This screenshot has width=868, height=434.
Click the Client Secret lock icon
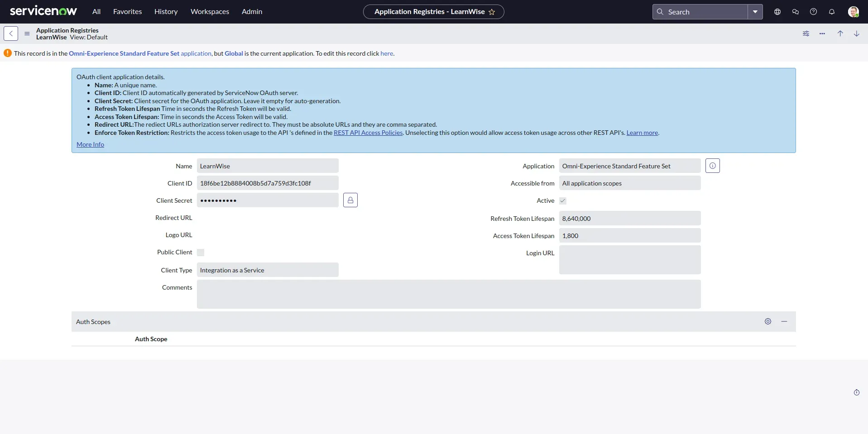(x=350, y=200)
